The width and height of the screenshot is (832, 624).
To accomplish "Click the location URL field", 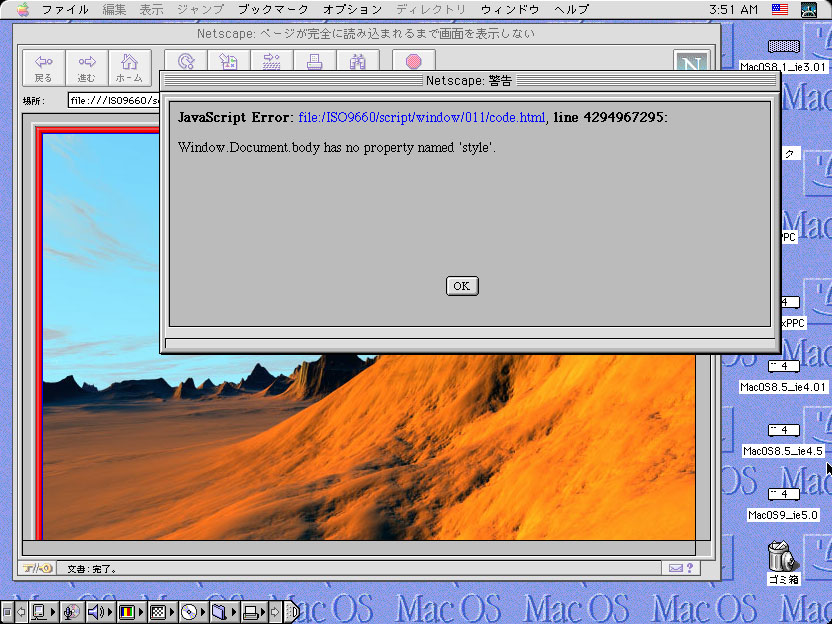I will [114, 100].
